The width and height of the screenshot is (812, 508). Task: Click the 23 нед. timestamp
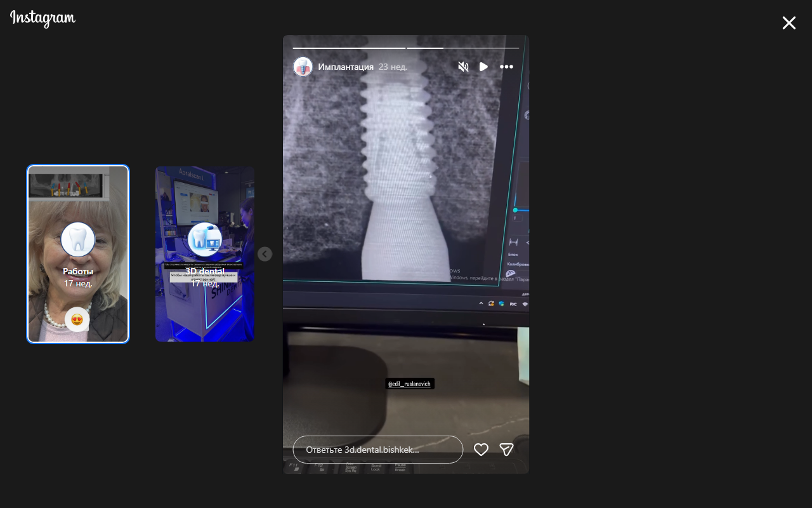point(393,66)
